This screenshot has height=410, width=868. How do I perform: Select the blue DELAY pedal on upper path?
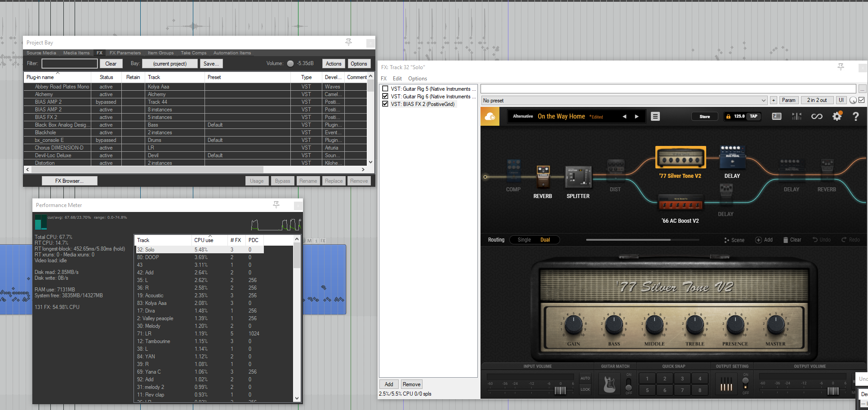pos(732,158)
